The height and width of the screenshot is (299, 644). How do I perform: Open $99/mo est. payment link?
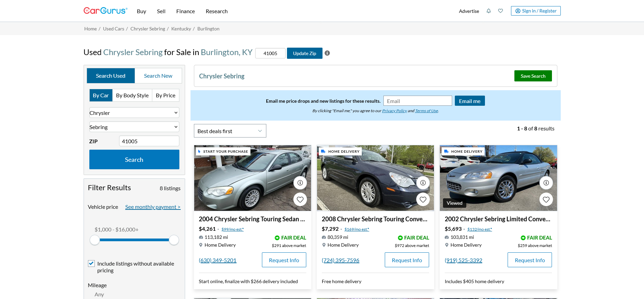point(232,229)
